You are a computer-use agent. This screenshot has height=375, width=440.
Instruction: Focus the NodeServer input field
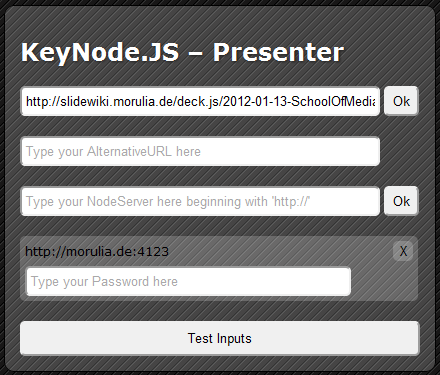click(200, 201)
